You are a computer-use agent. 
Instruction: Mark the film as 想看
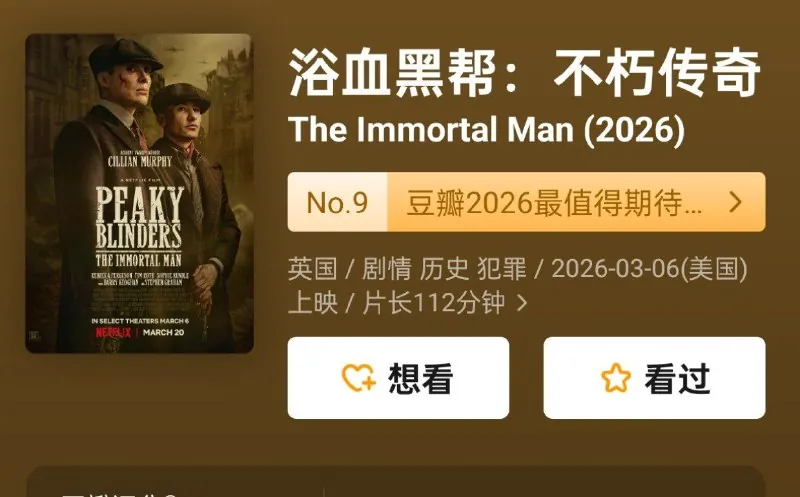coord(398,378)
